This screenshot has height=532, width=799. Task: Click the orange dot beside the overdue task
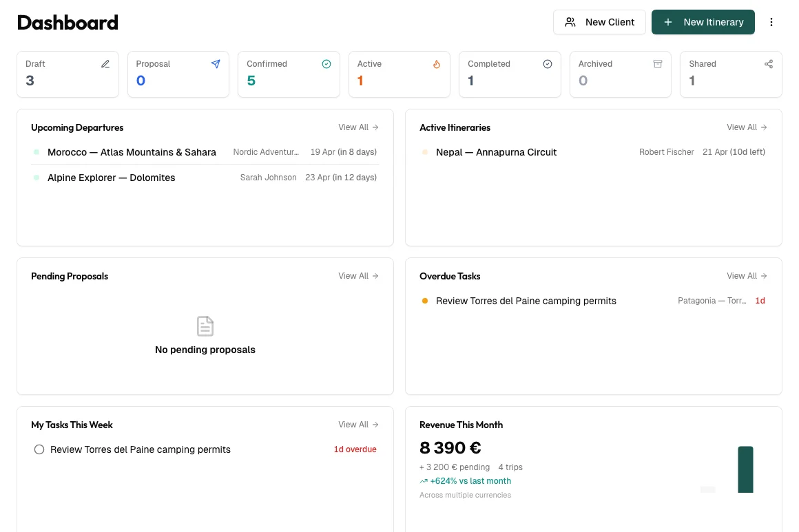point(425,301)
